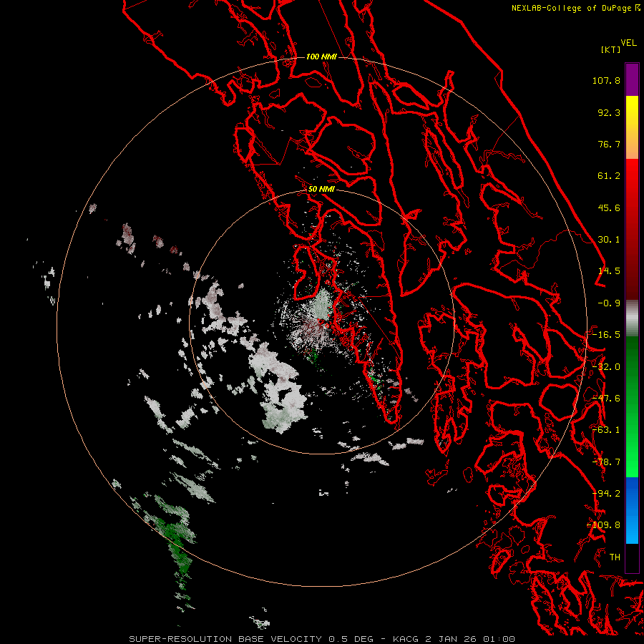Click the -16.5 legend value
Image resolution: width=644 pixels, height=644 pixels.
[606, 335]
